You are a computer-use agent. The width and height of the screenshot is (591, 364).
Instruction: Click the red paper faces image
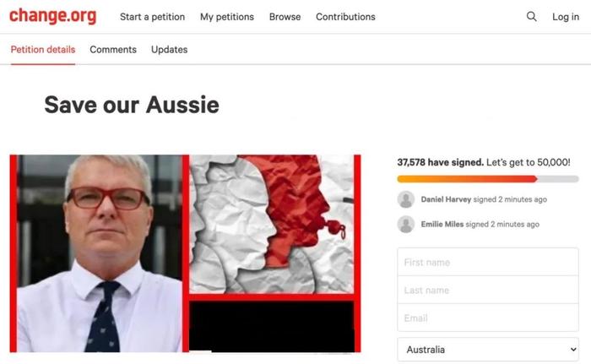click(271, 224)
